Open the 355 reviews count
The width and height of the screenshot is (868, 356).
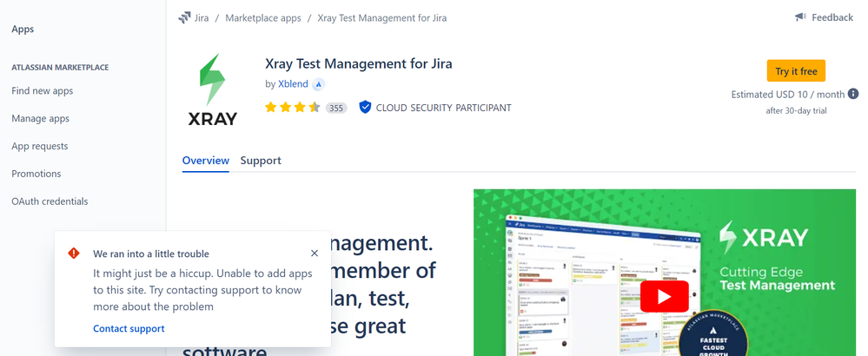[336, 108]
